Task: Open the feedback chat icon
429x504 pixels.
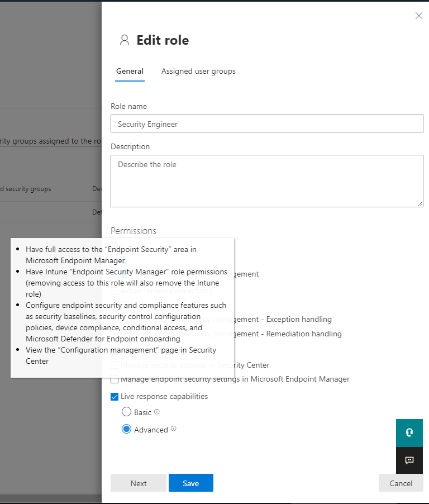Action: point(409,460)
